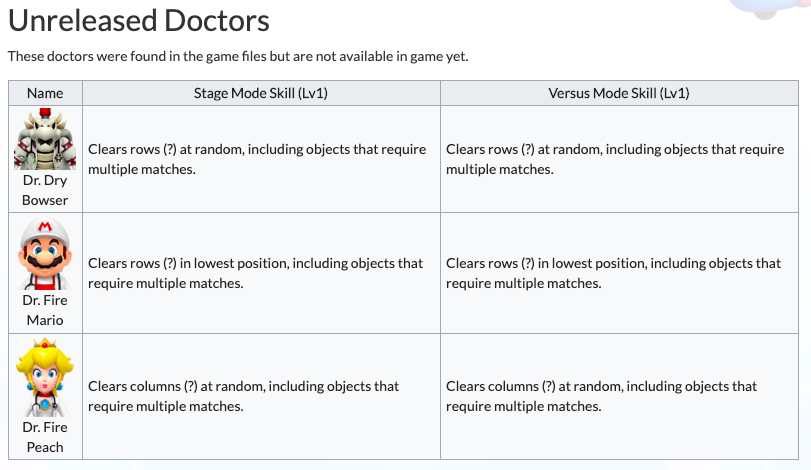The image size is (811, 470).
Task: Click Dr. Fire Peach's stage mode skill cell
Action: coord(261,397)
